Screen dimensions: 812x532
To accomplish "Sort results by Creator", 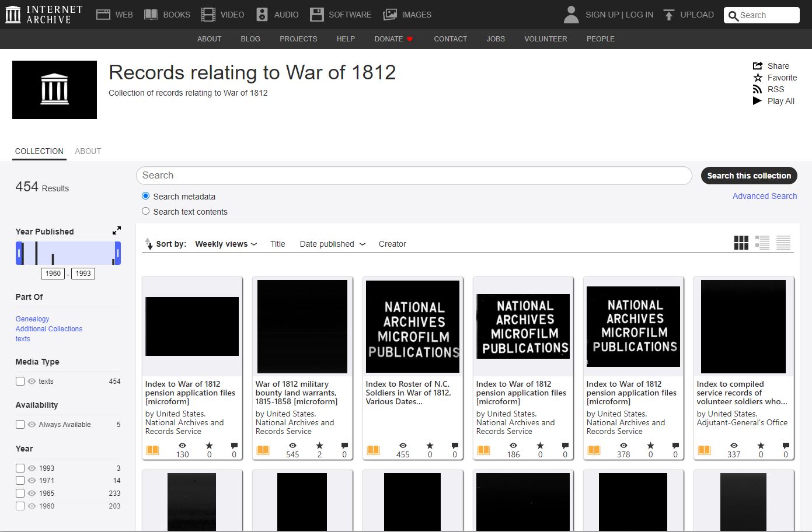I will [x=392, y=244].
